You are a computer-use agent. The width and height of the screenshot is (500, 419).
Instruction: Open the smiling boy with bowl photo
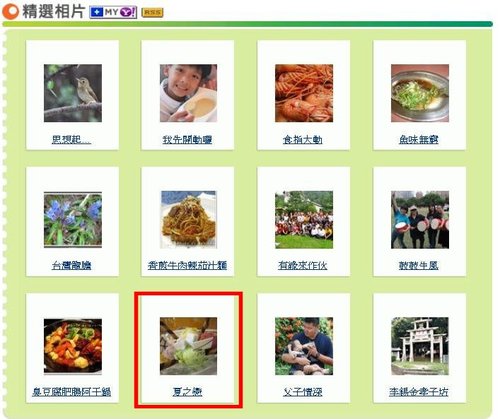coord(188,93)
